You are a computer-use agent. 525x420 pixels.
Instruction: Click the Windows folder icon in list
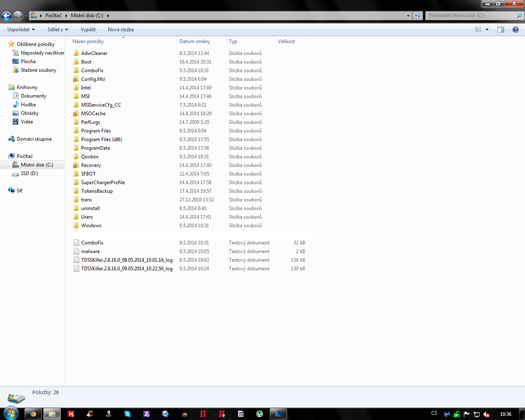click(76, 226)
